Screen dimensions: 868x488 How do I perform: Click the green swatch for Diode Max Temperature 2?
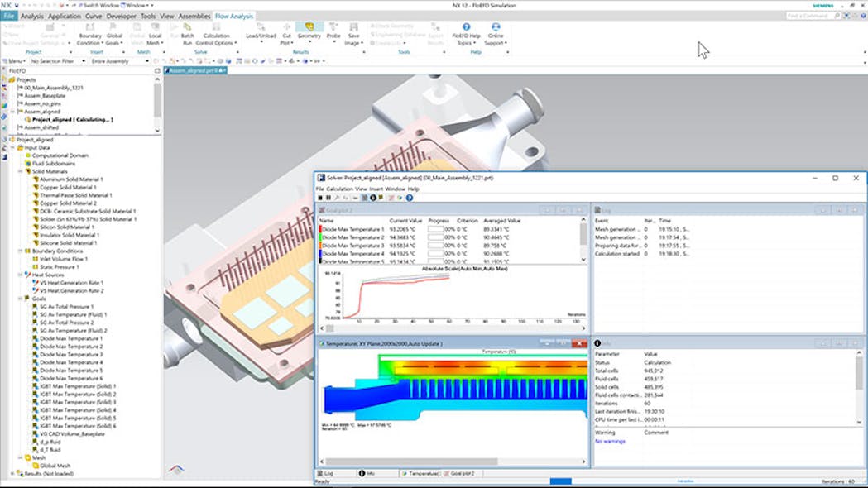coord(320,237)
